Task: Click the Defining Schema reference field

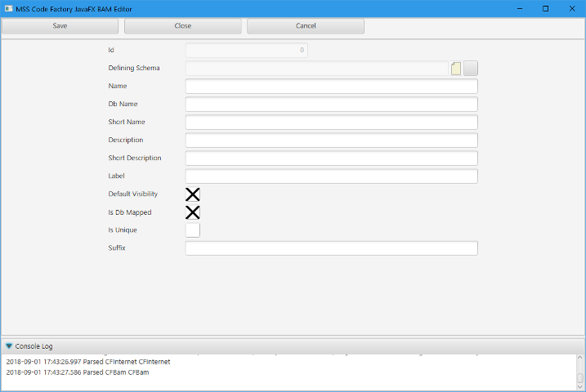Action: 317,69
